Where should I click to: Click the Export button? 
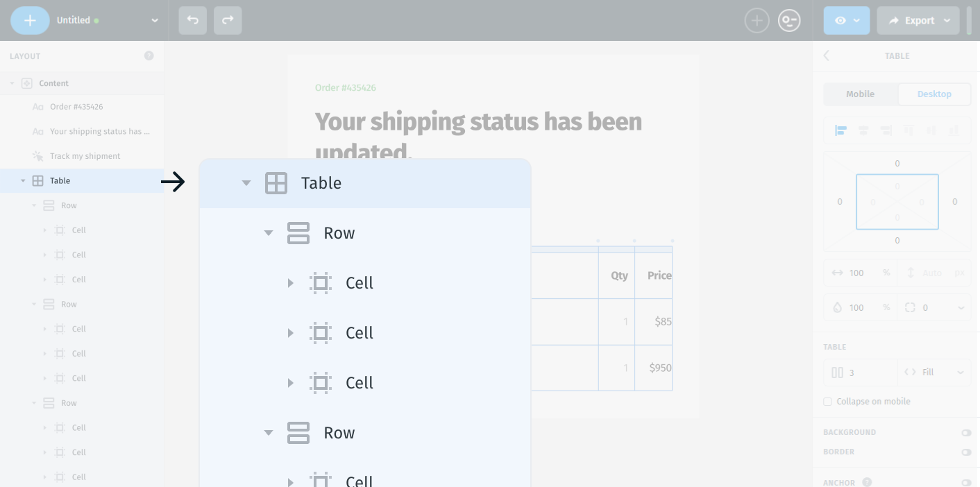[x=918, y=21]
